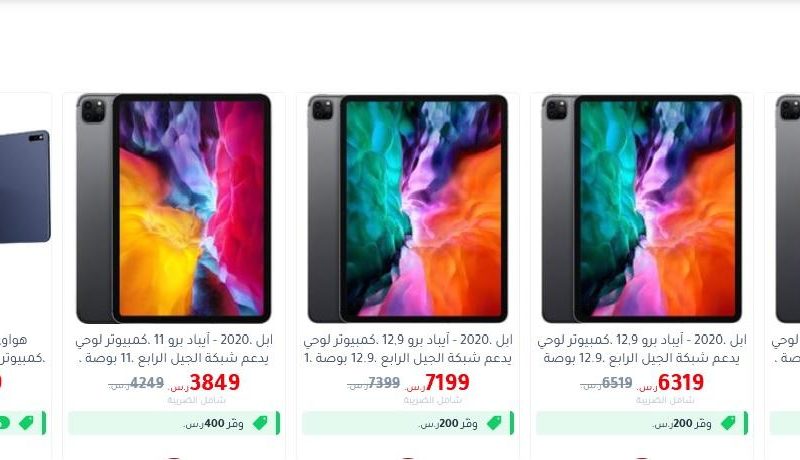Click the 6319 sale price
The height and width of the screenshot is (460, 800).
coord(681,382)
